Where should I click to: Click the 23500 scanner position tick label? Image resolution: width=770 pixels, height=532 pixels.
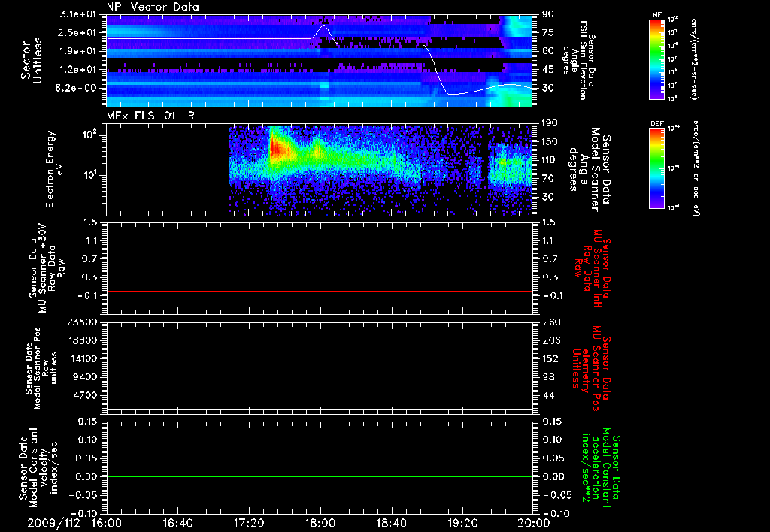(x=83, y=322)
